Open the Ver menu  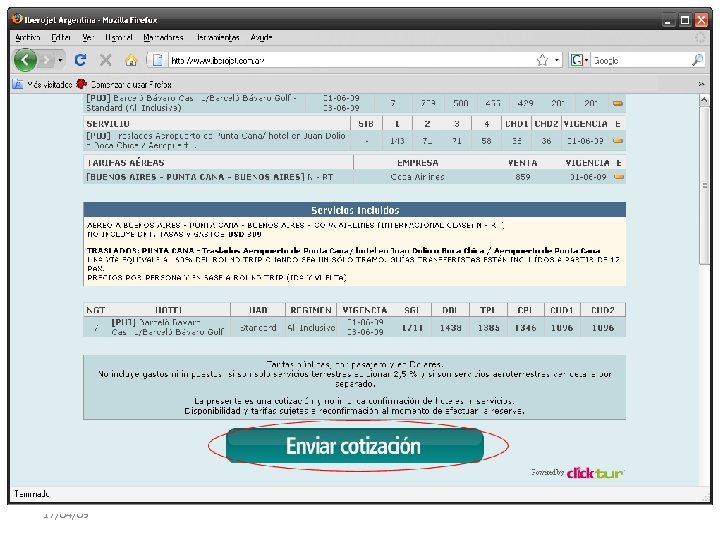click(x=88, y=38)
